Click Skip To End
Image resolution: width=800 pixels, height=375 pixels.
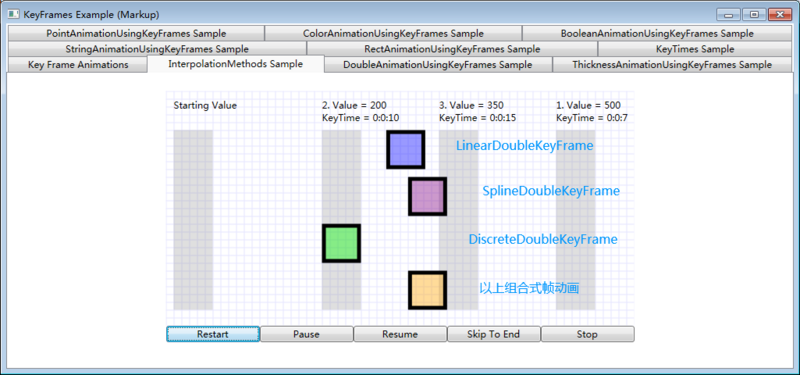coord(493,334)
